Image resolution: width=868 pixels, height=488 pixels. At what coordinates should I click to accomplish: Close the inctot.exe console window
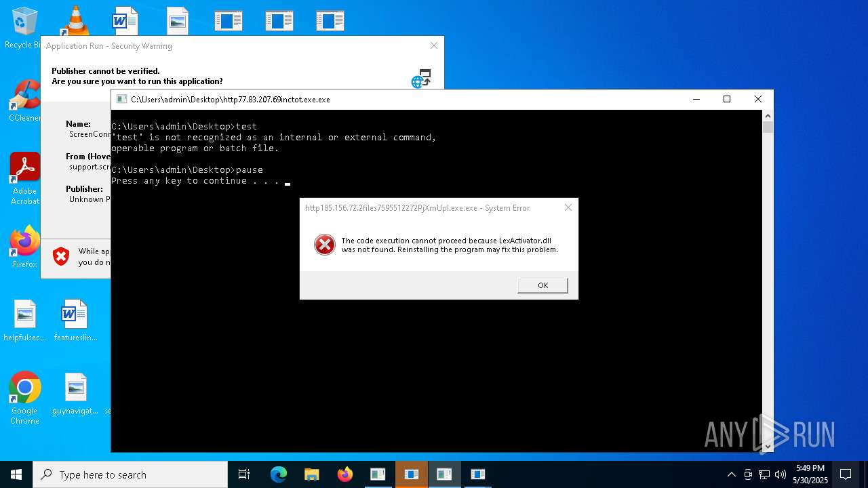758,99
